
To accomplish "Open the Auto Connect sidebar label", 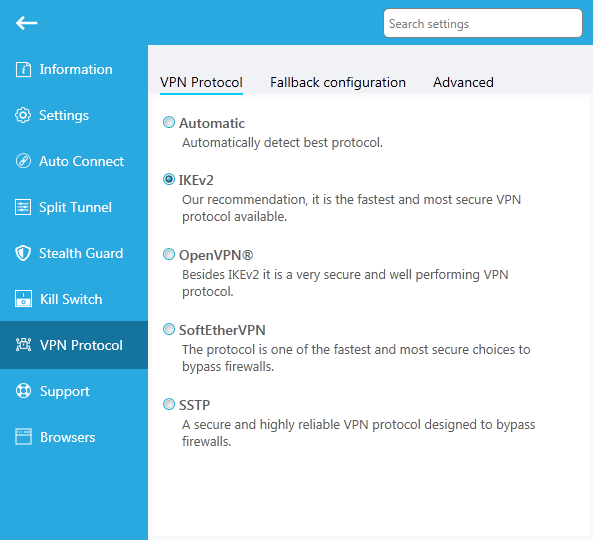I will click(x=81, y=161).
